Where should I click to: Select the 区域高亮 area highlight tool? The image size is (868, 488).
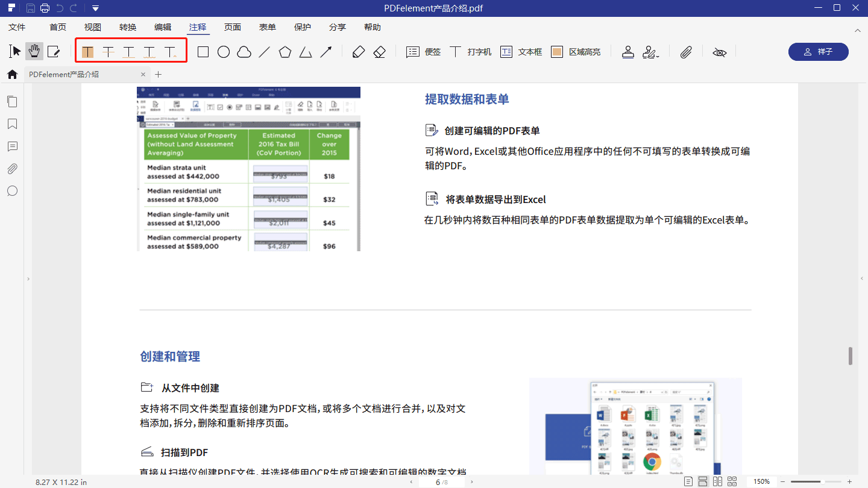click(576, 52)
